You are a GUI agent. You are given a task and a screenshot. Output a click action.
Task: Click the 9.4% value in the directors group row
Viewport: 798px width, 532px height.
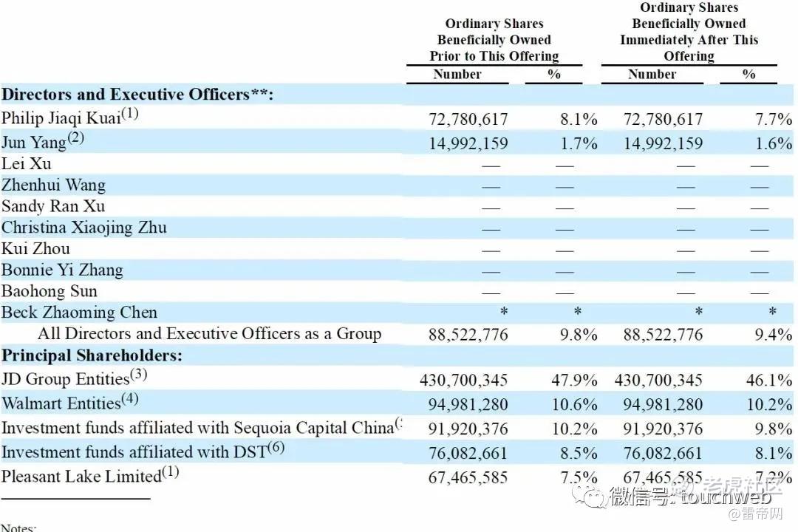pos(774,335)
